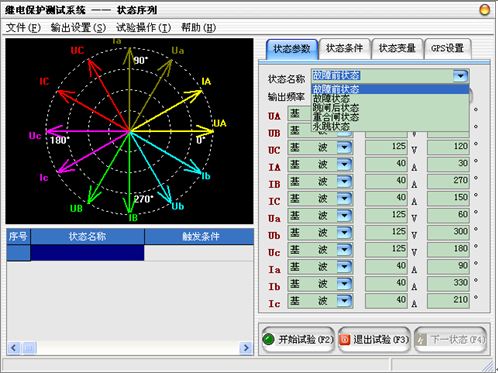The width and height of the screenshot is (498, 373).
Task: Open the 状态名称 dropdown arrow
Action: pos(461,76)
